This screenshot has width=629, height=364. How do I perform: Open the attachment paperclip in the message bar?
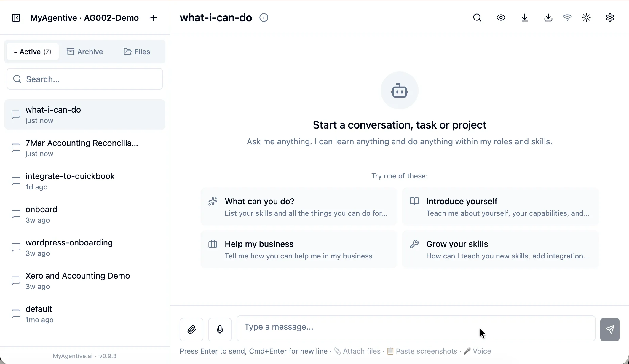[x=191, y=329]
